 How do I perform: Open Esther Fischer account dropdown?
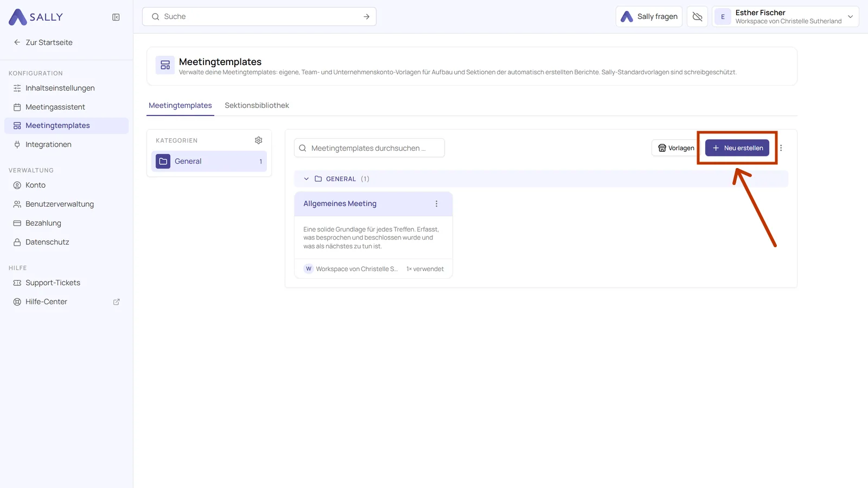786,17
